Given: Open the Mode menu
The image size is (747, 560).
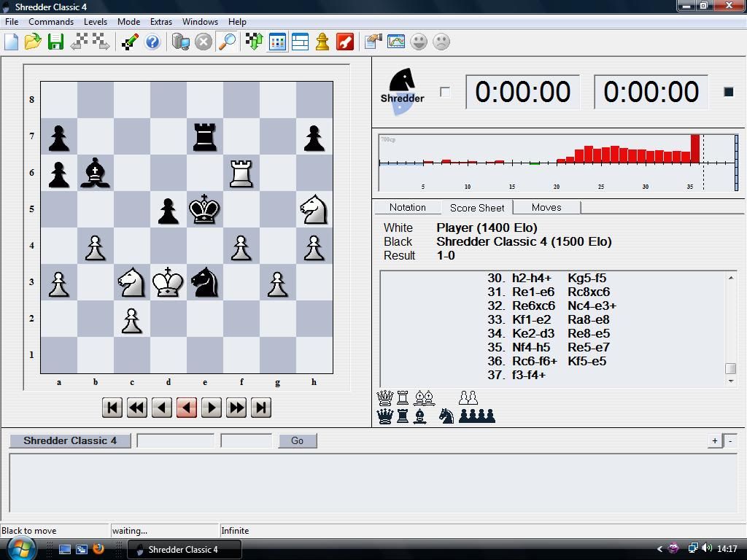Looking at the screenshot, I should 128,22.
